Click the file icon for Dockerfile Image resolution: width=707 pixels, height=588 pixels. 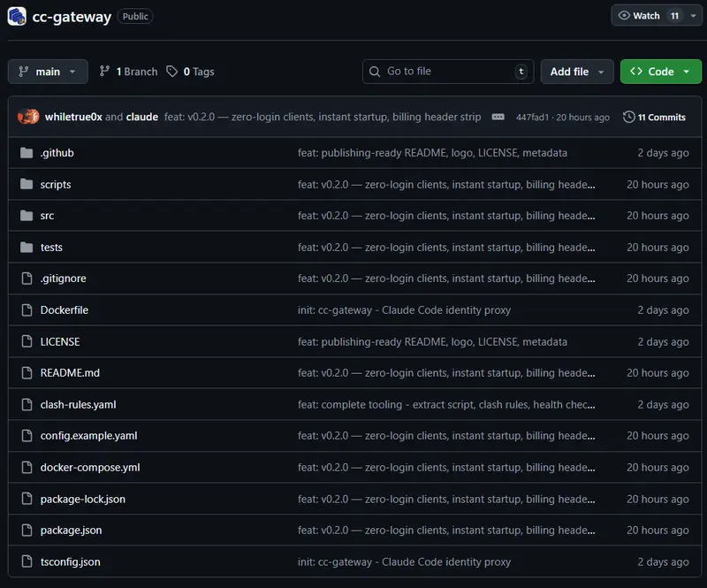click(x=27, y=310)
